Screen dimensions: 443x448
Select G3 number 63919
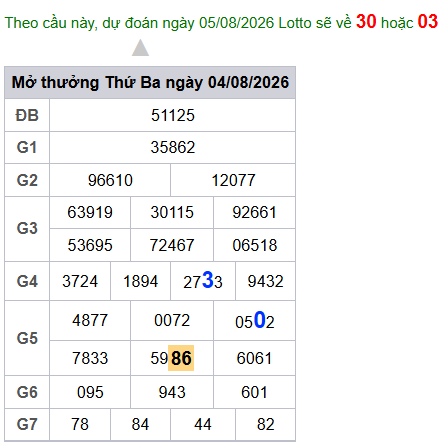pos(90,212)
